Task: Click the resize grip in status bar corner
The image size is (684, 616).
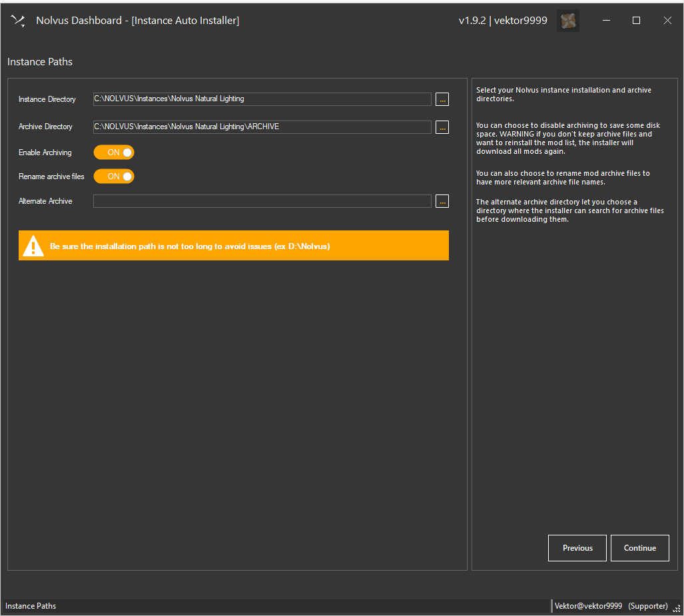Action: point(677,609)
